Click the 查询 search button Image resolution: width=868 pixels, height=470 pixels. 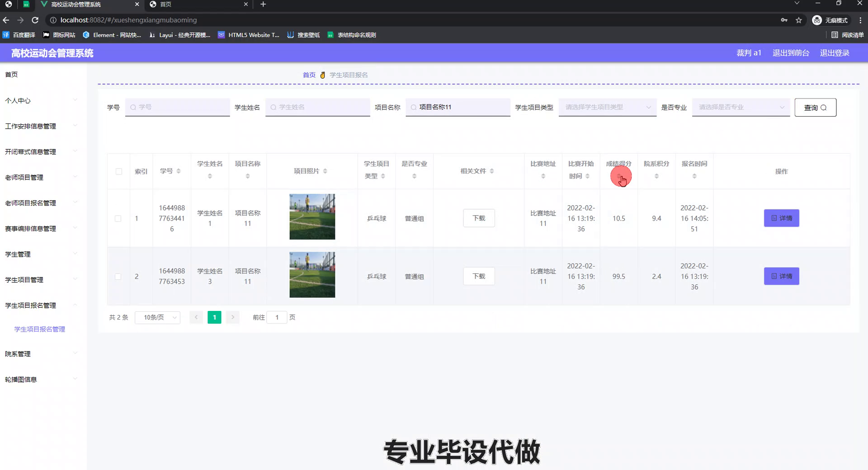[x=816, y=108]
